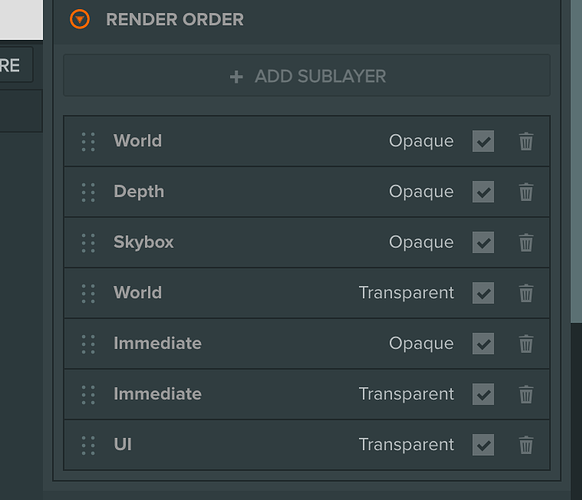582x500 pixels.
Task: Disable the World Opaque sublayer checkbox
Action: [483, 141]
